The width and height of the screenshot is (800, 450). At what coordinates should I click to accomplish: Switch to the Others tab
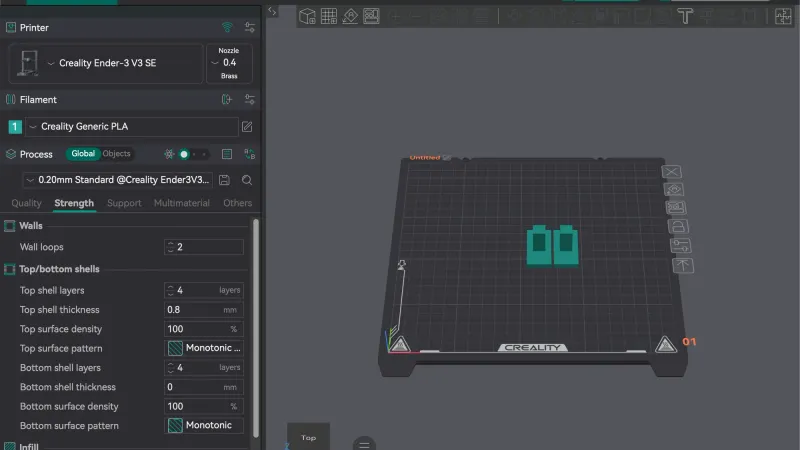[237, 203]
